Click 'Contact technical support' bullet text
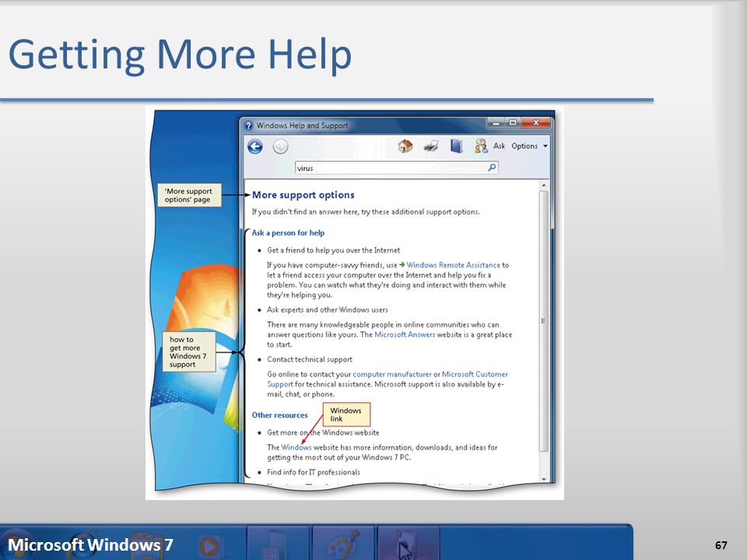Viewport: 747px width, 560px height. [x=310, y=359]
